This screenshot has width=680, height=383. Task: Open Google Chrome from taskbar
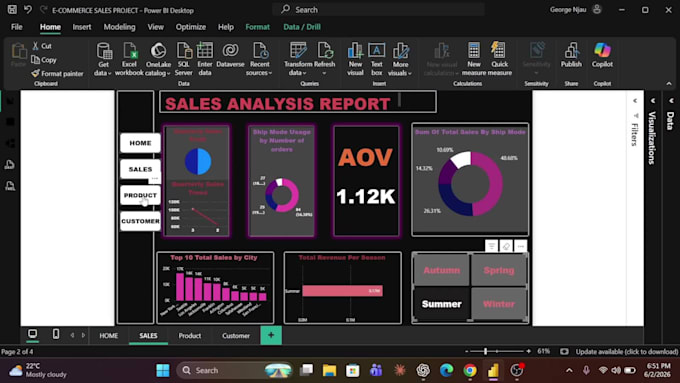pyautogui.click(x=470, y=370)
